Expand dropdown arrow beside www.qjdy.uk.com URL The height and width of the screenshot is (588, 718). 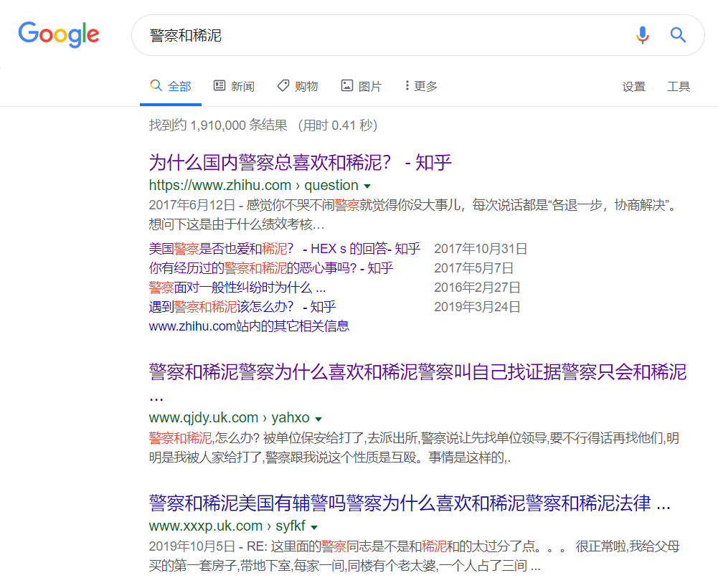pos(318,419)
